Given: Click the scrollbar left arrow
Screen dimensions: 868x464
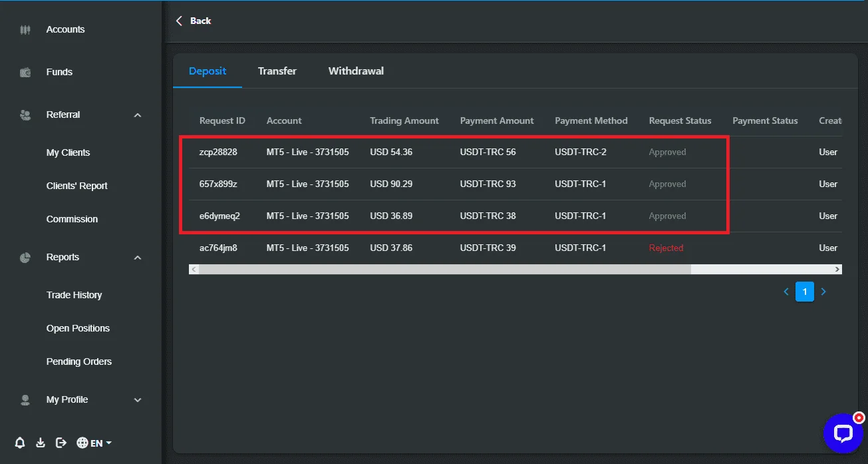Looking at the screenshot, I should [194, 270].
